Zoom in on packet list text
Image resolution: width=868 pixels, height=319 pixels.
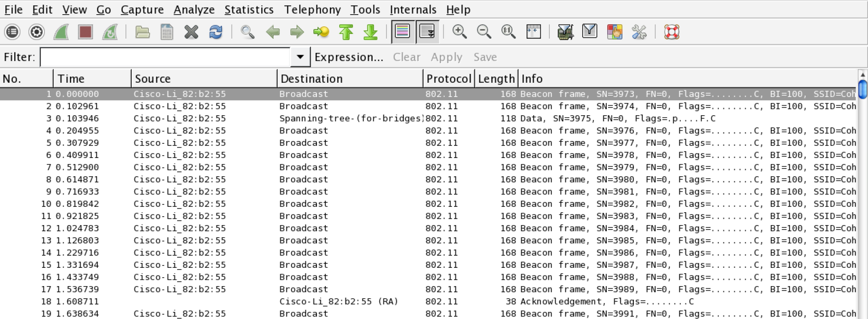[x=459, y=32]
